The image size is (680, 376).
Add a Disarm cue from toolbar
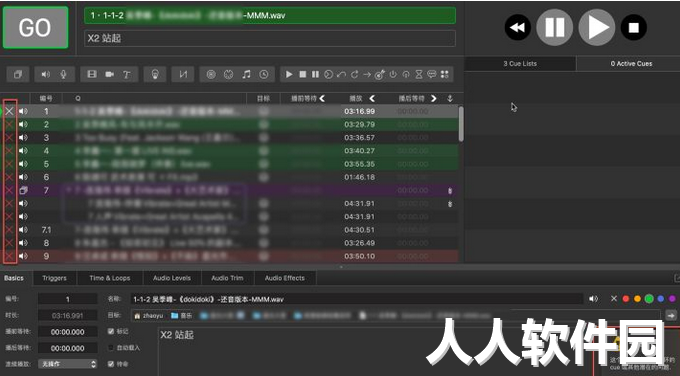406,75
